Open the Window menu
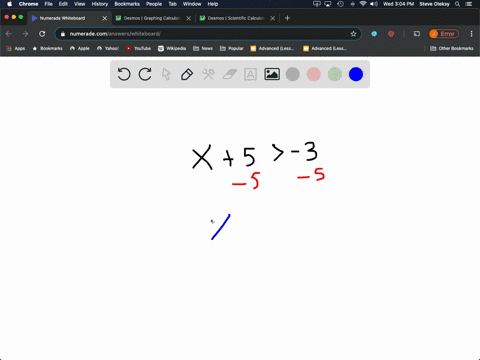Image resolution: width=480 pixels, height=360 pixels. [192, 4]
